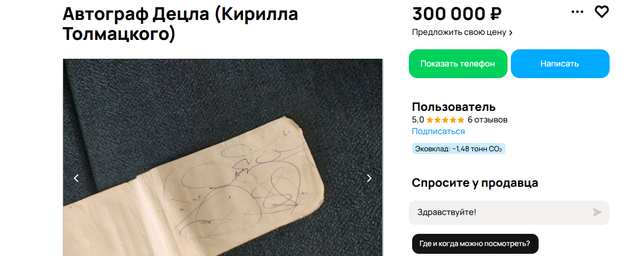Screen dimensions: 644x256
Task: Open the autograph photo full size
Action: (222, 157)
